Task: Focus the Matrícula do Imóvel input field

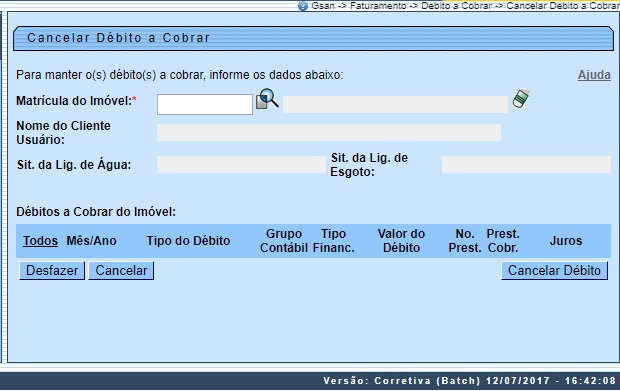Action: (x=205, y=104)
